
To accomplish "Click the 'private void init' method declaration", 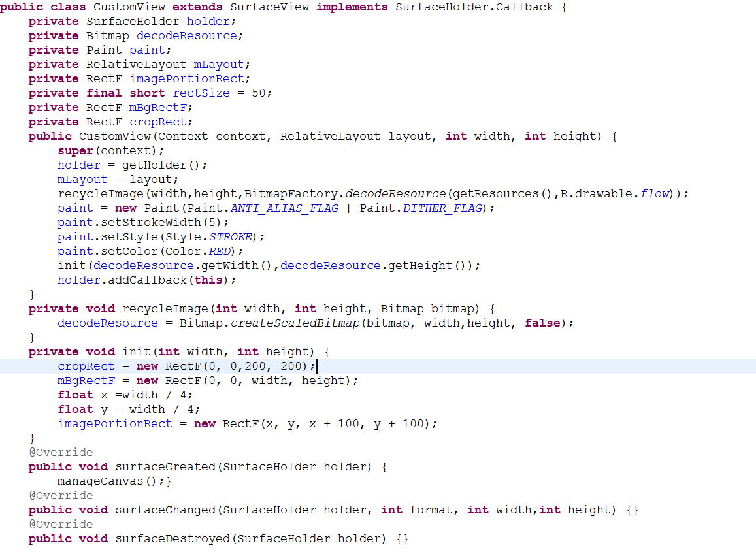I will click(179, 352).
